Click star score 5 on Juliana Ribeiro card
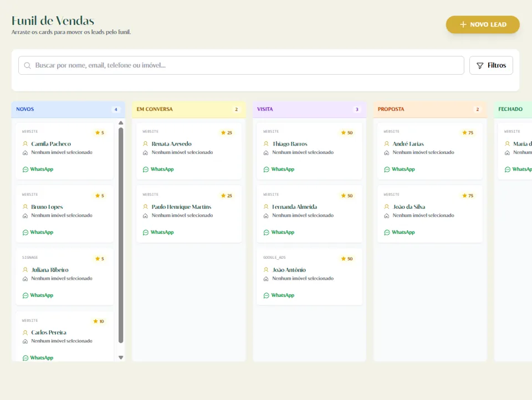 (100, 259)
